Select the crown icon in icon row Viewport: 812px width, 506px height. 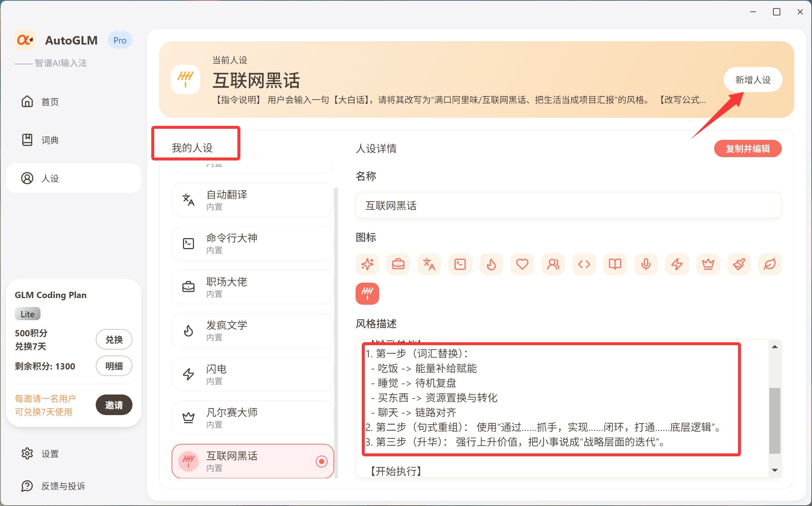click(x=708, y=264)
